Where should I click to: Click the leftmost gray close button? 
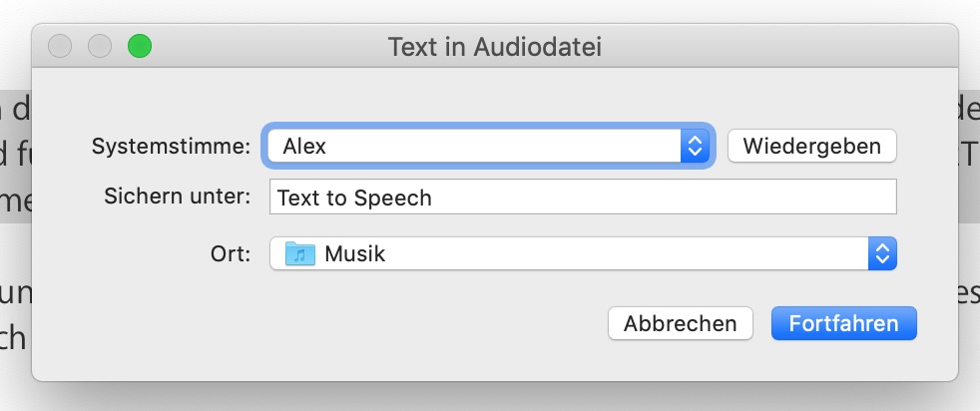60,46
